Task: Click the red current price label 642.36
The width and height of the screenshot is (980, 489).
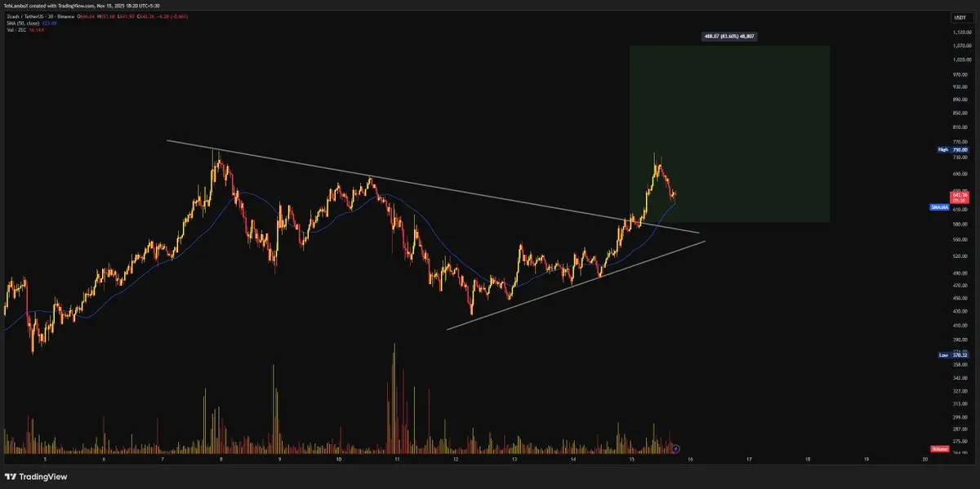Action: 960,198
